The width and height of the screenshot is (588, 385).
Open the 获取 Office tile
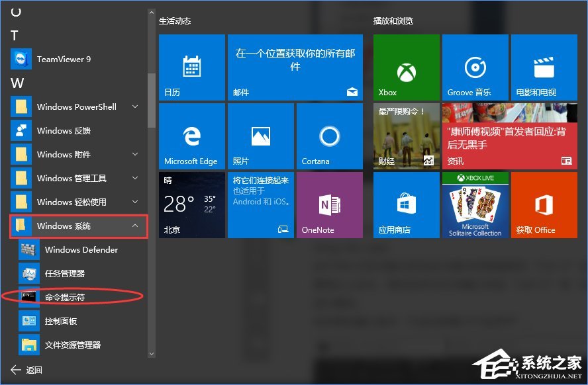pos(544,204)
